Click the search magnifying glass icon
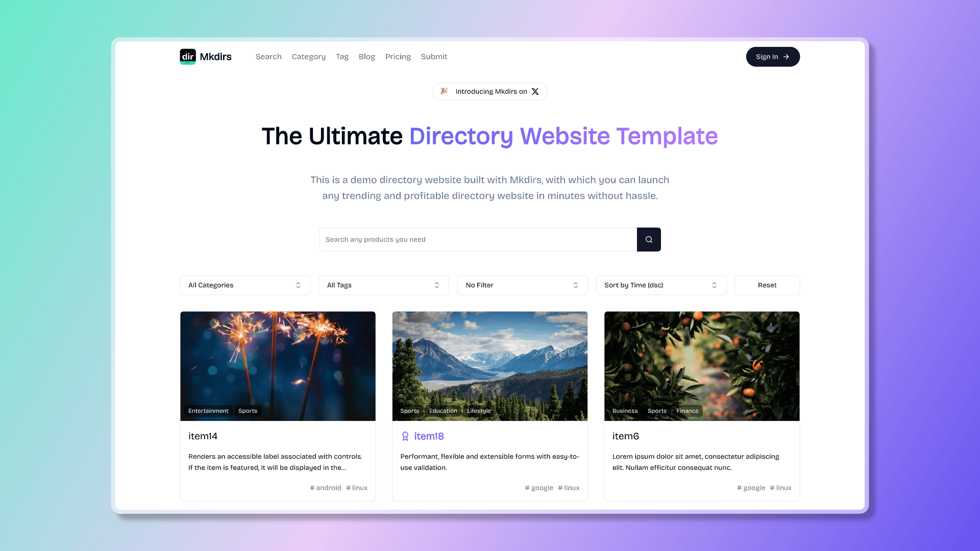 coord(649,239)
